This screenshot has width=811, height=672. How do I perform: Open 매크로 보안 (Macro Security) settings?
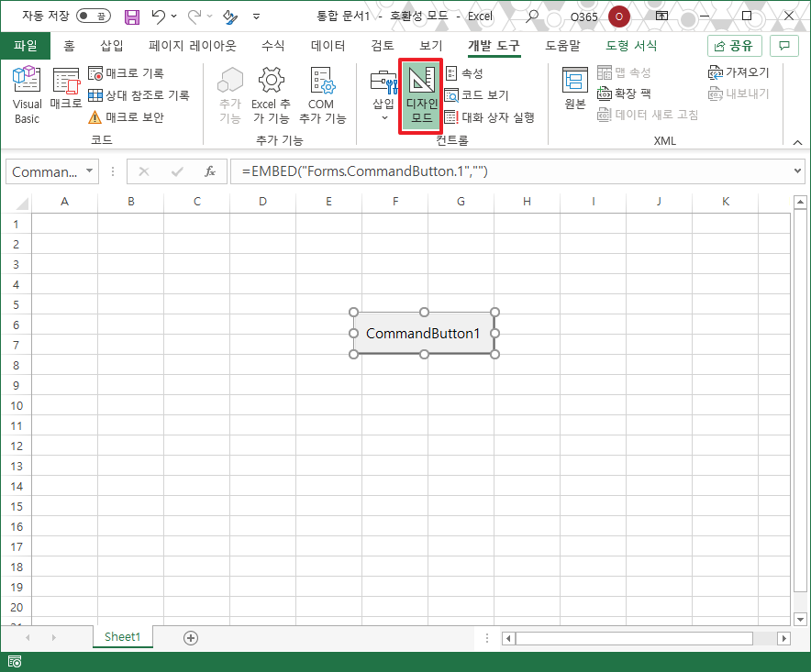pos(126,117)
